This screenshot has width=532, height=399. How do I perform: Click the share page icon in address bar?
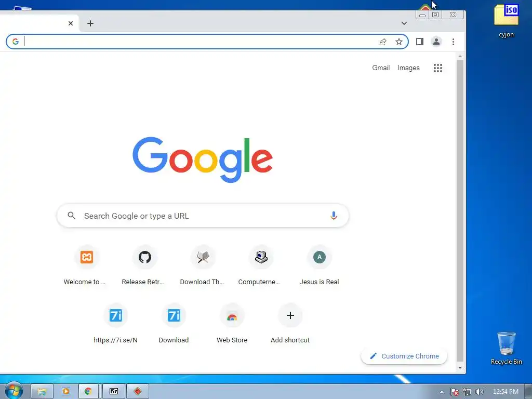pyautogui.click(x=382, y=42)
